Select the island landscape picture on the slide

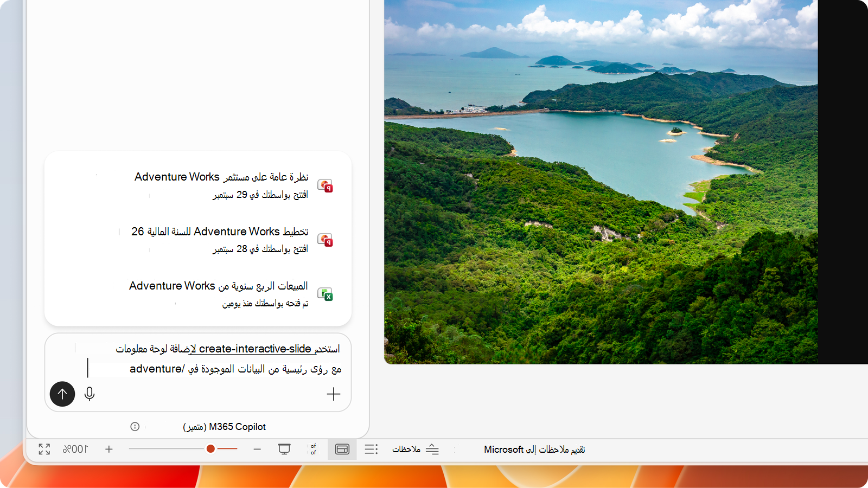click(601, 182)
